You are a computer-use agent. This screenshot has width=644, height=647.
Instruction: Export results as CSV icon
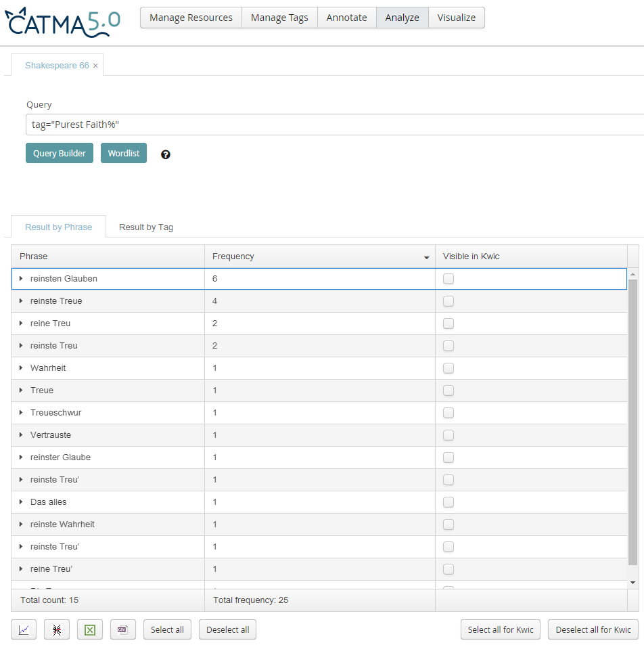(x=123, y=629)
